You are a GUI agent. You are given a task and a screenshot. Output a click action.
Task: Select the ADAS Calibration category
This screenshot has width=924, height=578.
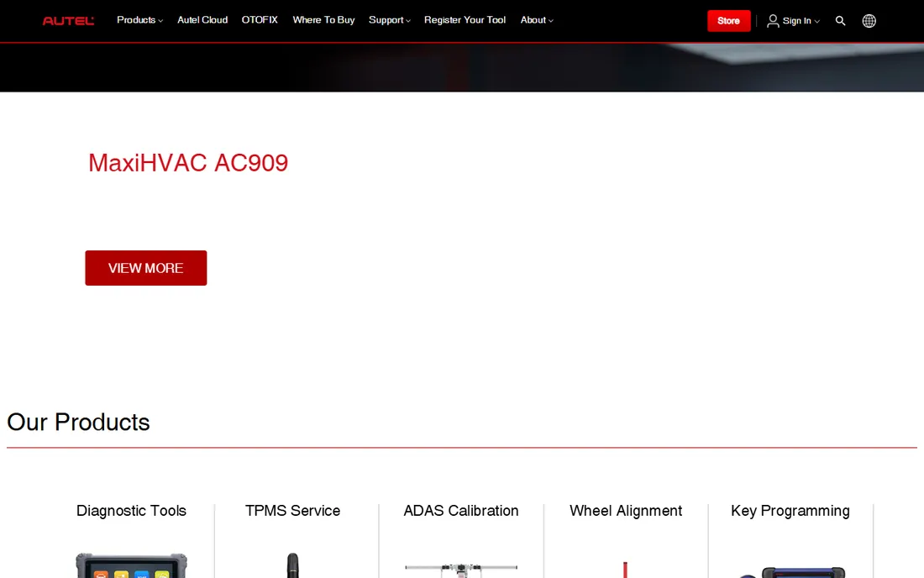click(x=461, y=511)
